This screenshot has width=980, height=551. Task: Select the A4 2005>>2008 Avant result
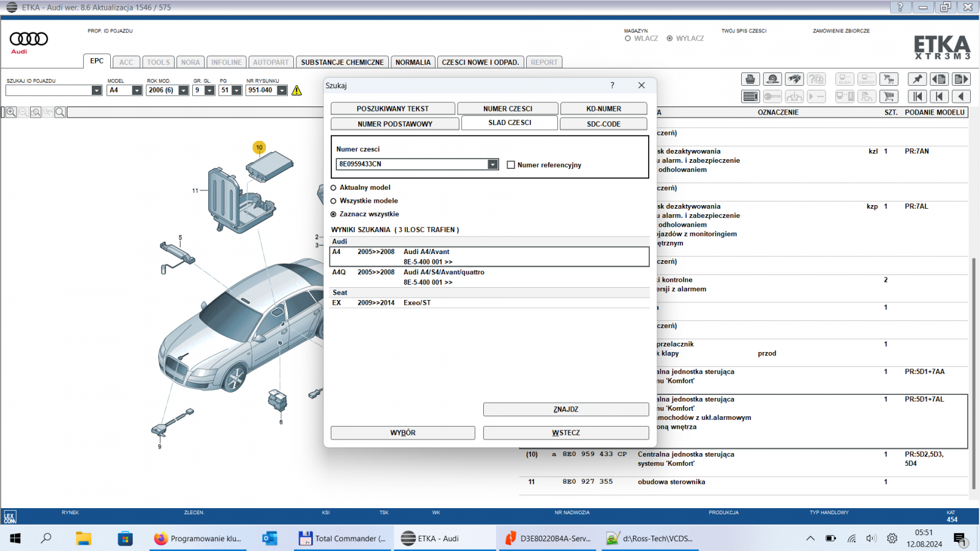[x=489, y=257]
